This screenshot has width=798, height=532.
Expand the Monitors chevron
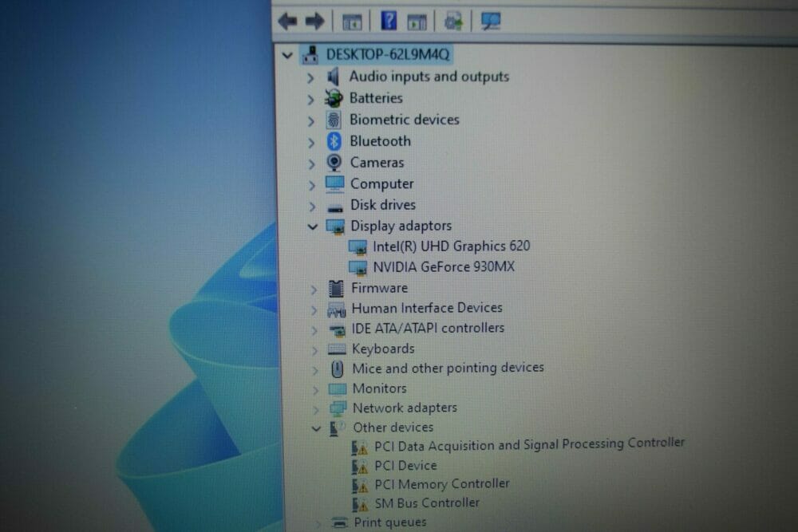pyautogui.click(x=316, y=390)
